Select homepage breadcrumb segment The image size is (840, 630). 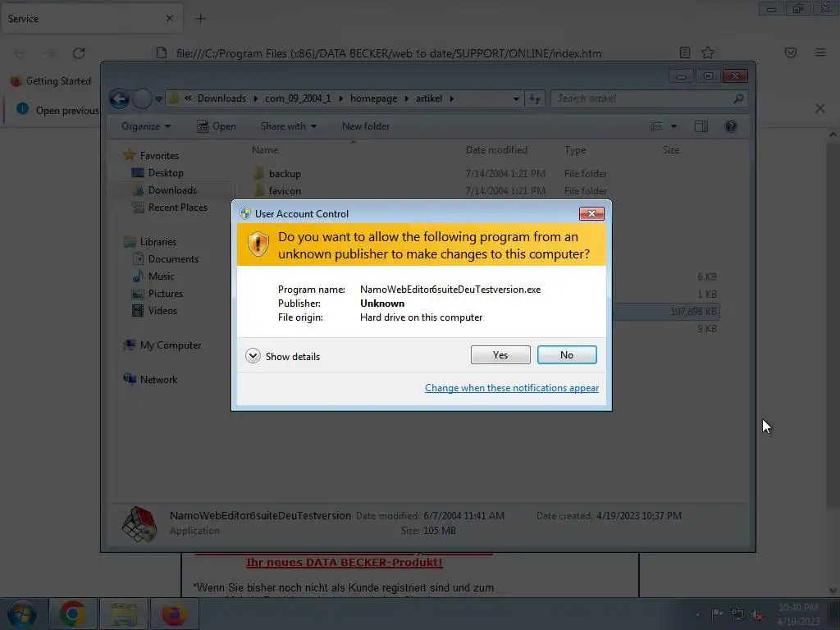tap(374, 98)
